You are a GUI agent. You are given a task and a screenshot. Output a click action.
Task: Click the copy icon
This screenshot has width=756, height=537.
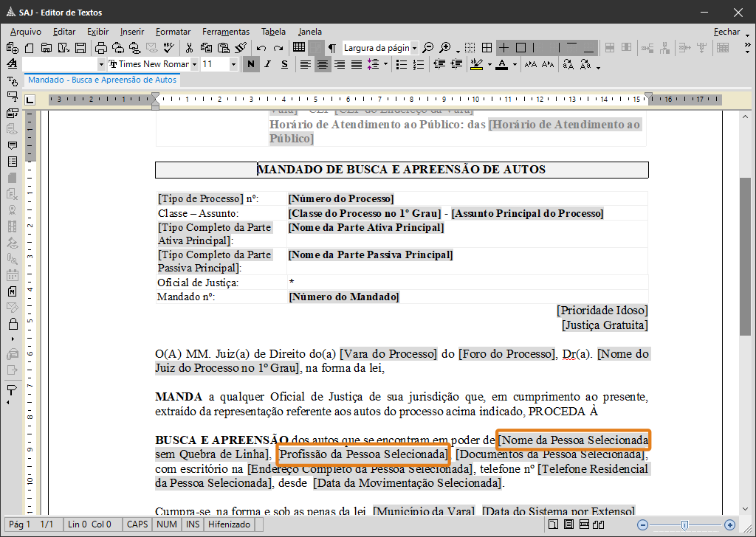[207, 48]
